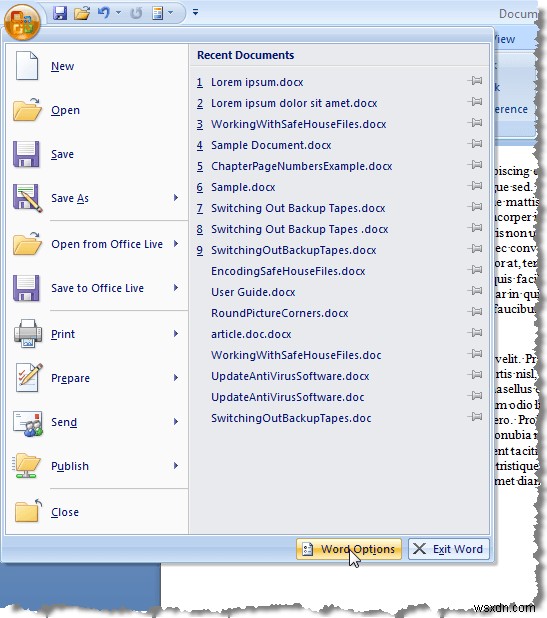
Task: Click the pin next to WorkingWithSafeHouseFiles.doc
Action: tap(475, 354)
